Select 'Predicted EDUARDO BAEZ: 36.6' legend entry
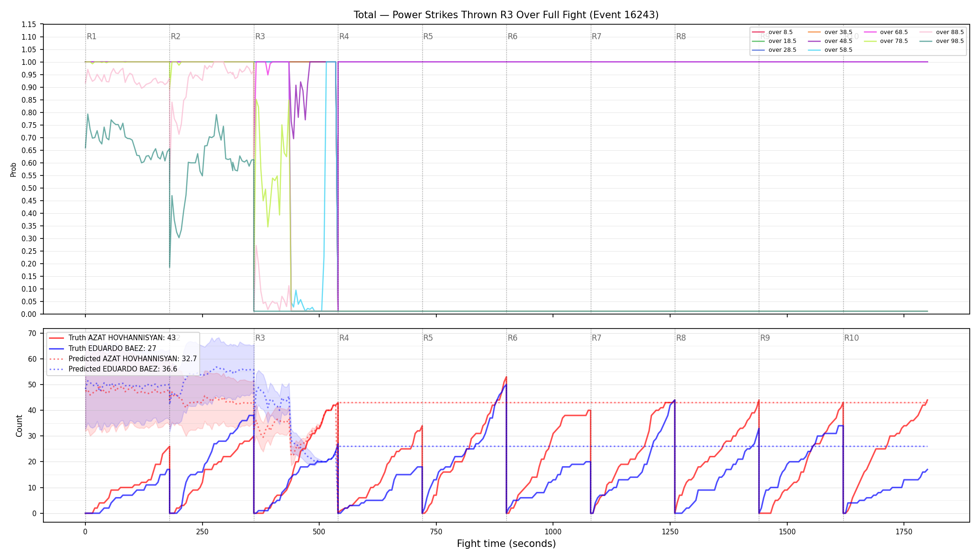 click(113, 369)
